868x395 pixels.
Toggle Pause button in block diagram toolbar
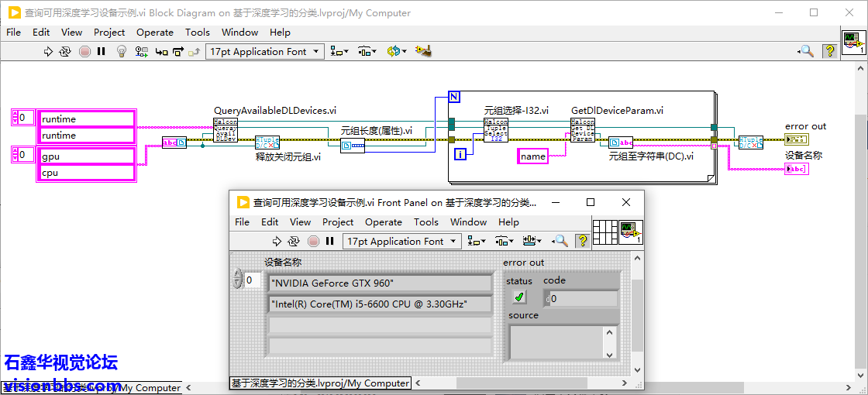102,51
